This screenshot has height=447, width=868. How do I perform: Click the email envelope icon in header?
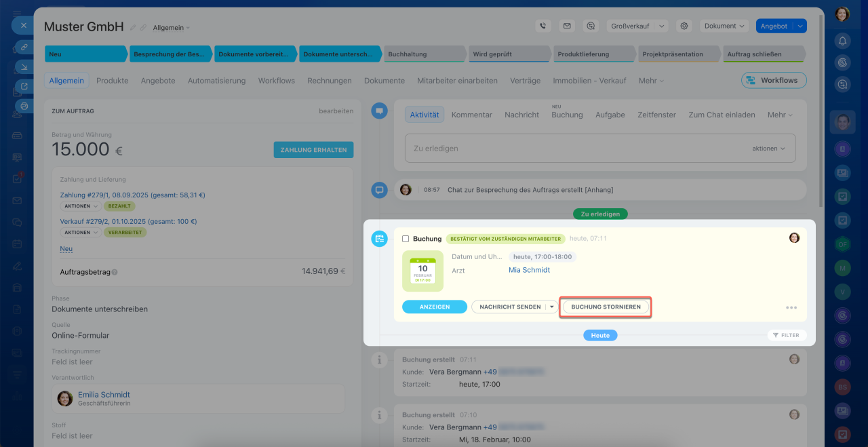point(567,26)
